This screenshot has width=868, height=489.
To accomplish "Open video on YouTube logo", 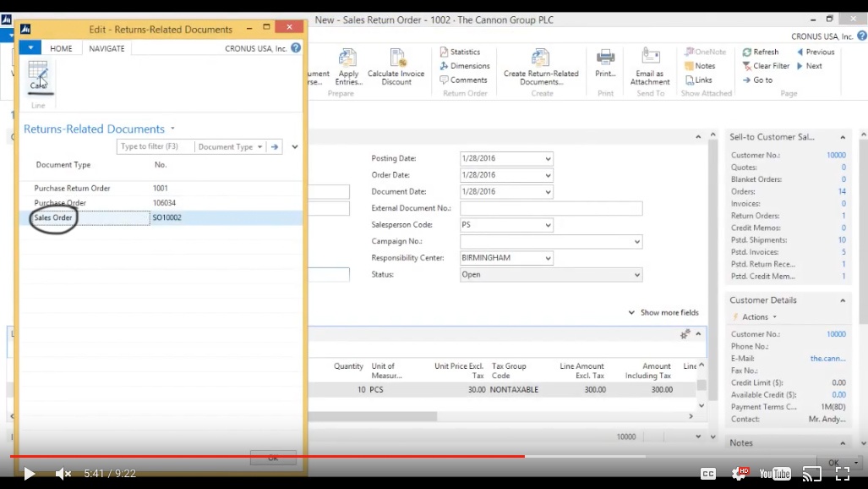I will [x=775, y=474].
